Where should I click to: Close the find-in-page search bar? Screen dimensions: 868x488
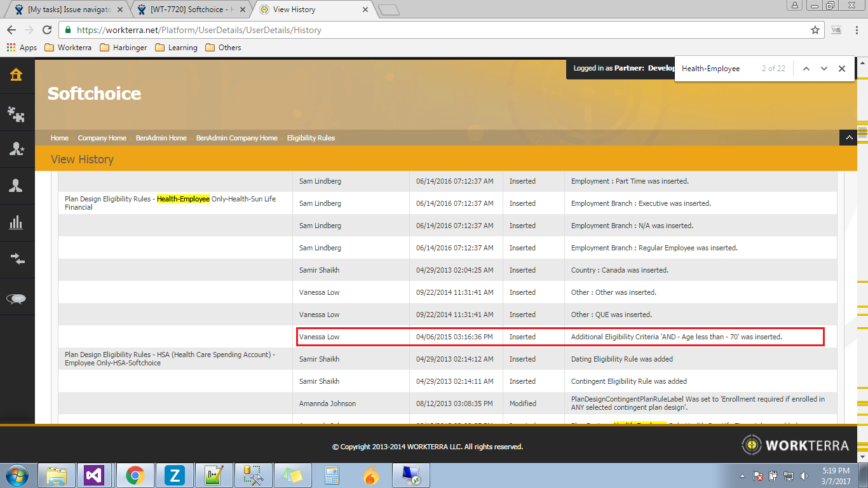click(842, 69)
